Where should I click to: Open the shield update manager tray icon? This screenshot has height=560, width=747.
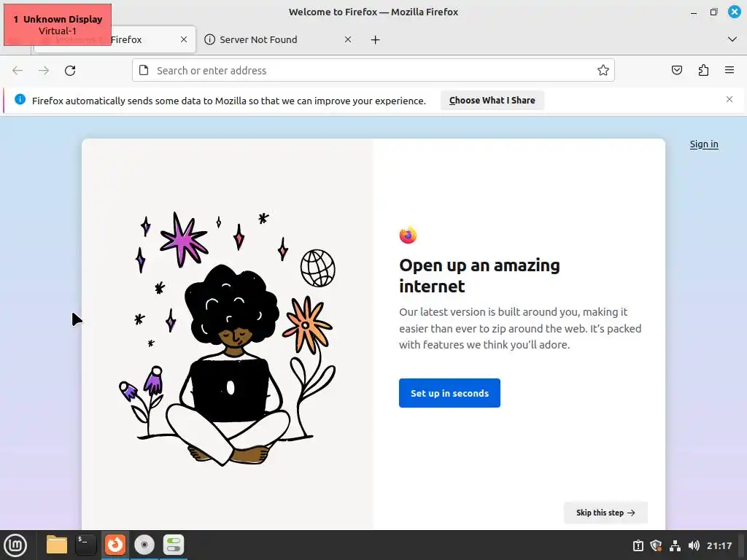[656, 545]
